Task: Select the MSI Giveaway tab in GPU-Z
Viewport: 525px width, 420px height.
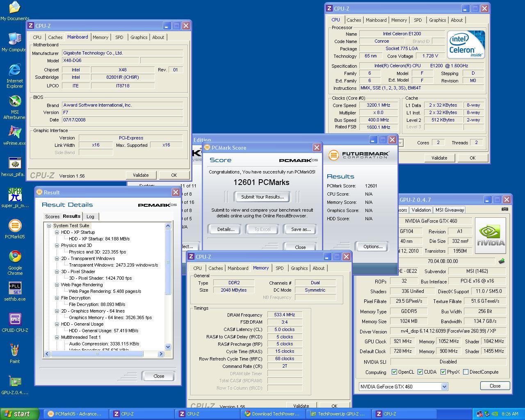Action: click(450, 210)
